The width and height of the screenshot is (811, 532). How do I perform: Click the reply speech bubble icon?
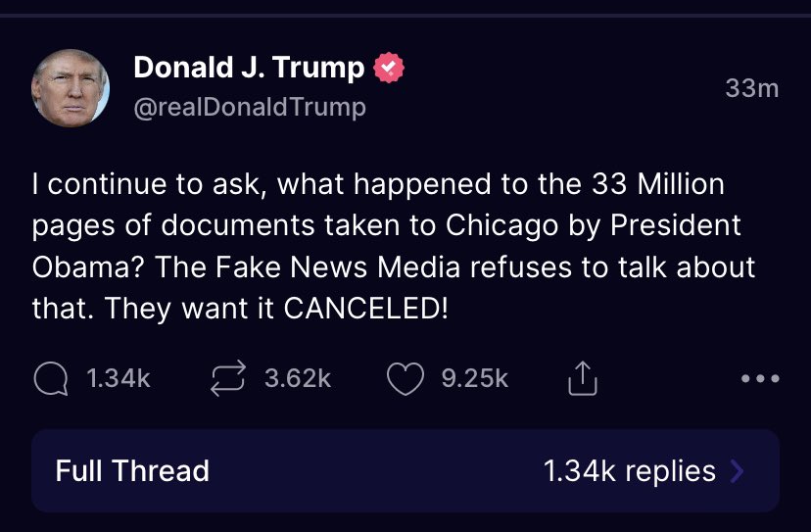(x=50, y=379)
